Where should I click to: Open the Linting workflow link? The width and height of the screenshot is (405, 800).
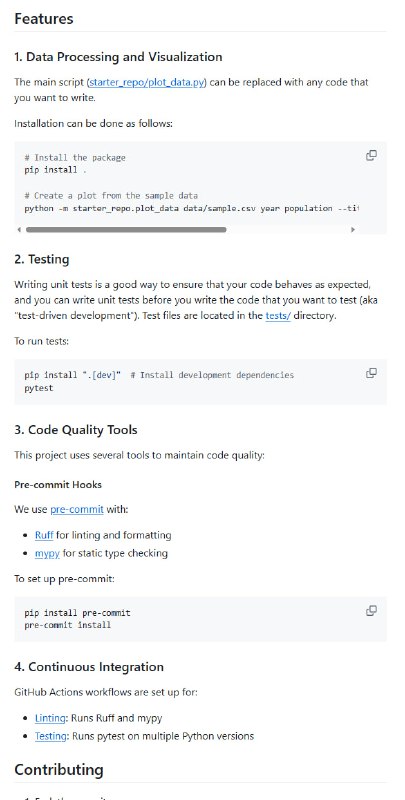coord(50,718)
